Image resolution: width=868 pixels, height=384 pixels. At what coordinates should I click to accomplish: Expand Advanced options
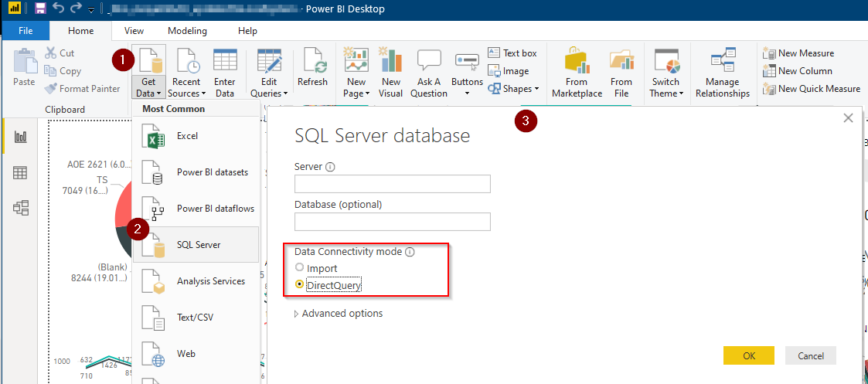339,313
